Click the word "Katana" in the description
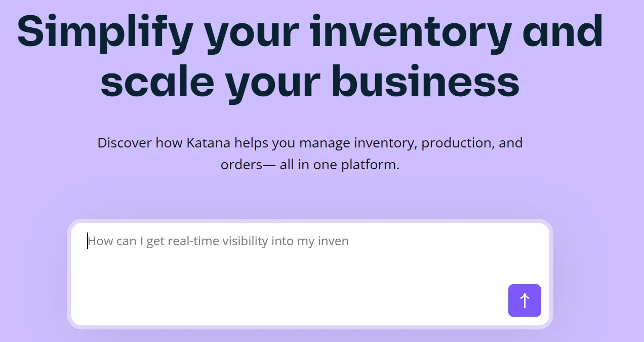The width and height of the screenshot is (644, 342). pos(208,143)
